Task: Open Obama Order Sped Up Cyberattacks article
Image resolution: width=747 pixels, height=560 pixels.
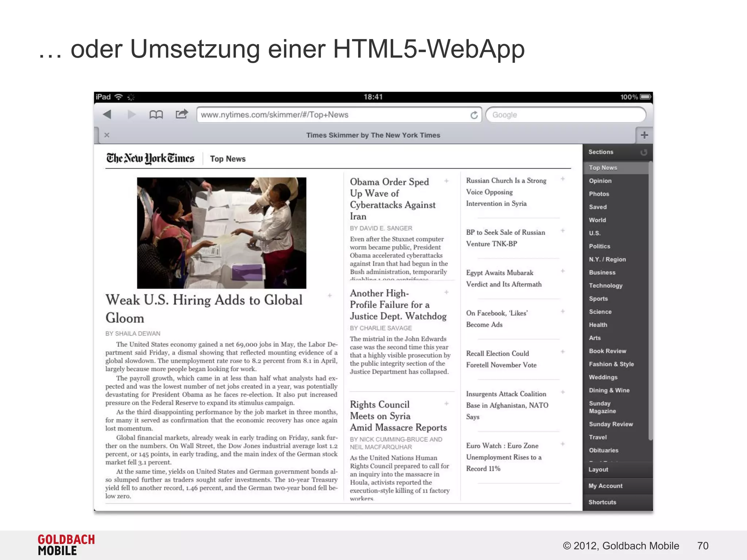Action: pos(393,199)
